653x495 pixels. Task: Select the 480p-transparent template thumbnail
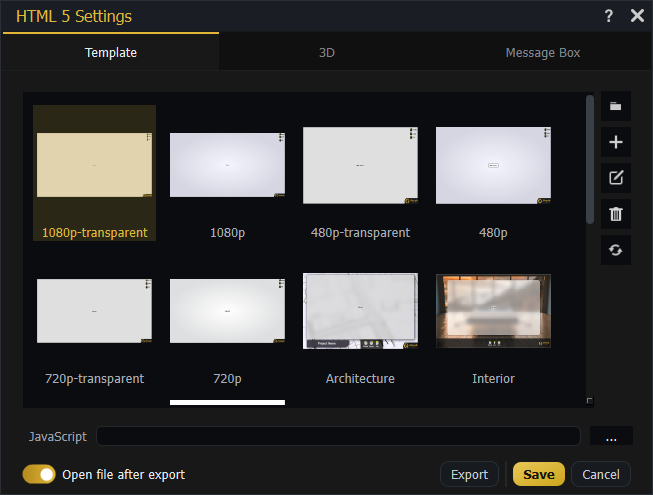tap(360, 165)
